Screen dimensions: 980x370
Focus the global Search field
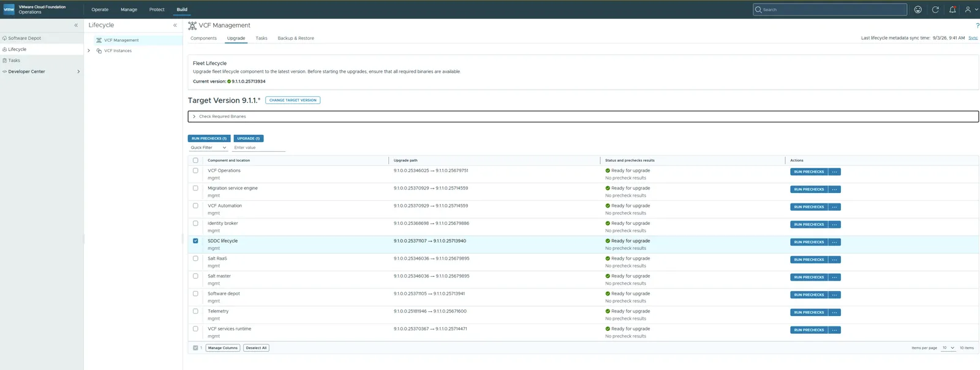tap(830, 9)
